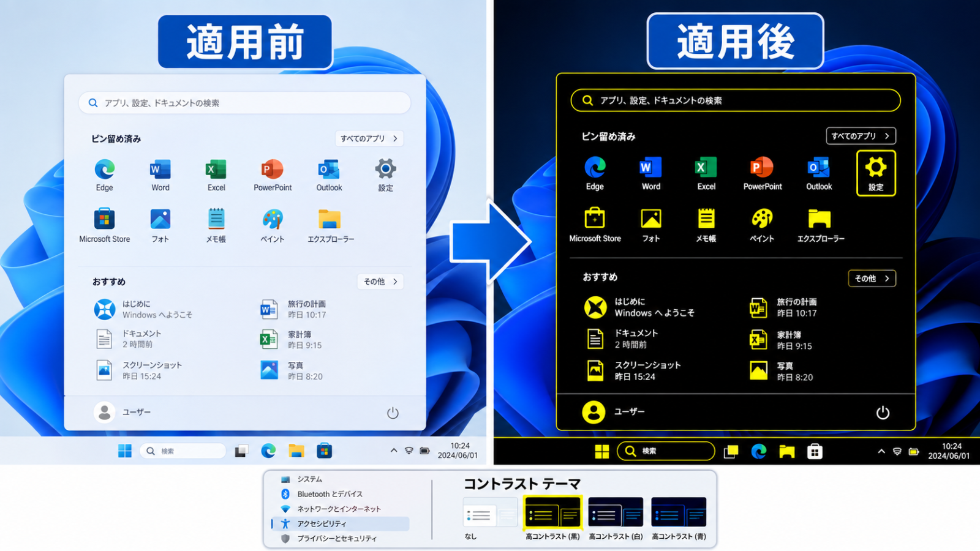The width and height of the screenshot is (980, 551).
Task: Open File Explorer on the light taskbar
Action: tap(296, 451)
